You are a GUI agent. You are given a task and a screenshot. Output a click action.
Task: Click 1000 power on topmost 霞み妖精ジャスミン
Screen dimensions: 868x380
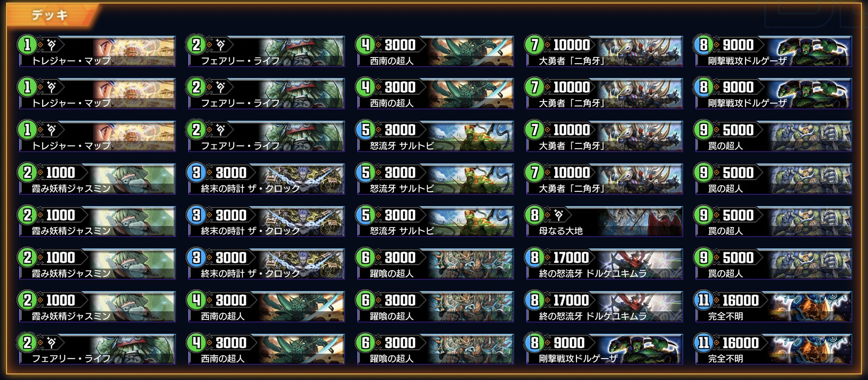click(61, 173)
